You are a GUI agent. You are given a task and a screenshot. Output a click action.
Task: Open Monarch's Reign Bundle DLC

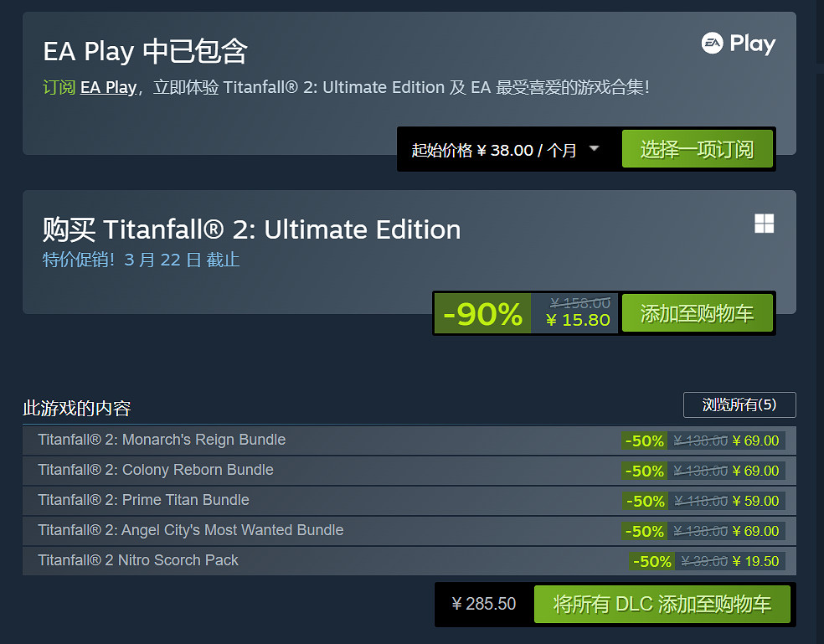pos(162,440)
